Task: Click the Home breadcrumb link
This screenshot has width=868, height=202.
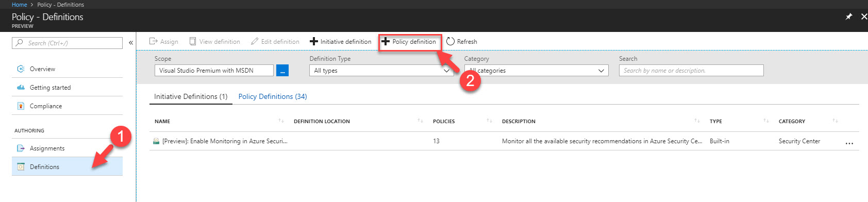Action: (19, 5)
